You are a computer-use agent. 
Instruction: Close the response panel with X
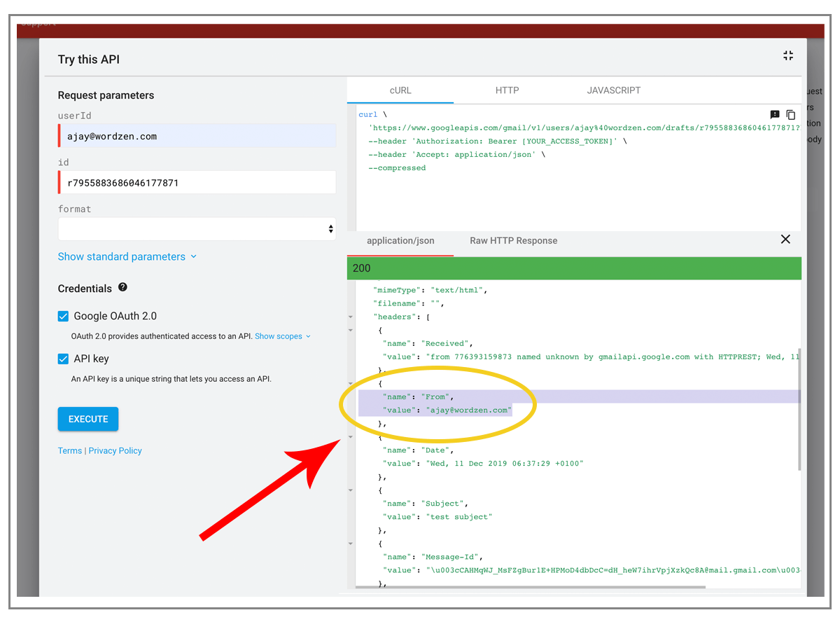[785, 240]
